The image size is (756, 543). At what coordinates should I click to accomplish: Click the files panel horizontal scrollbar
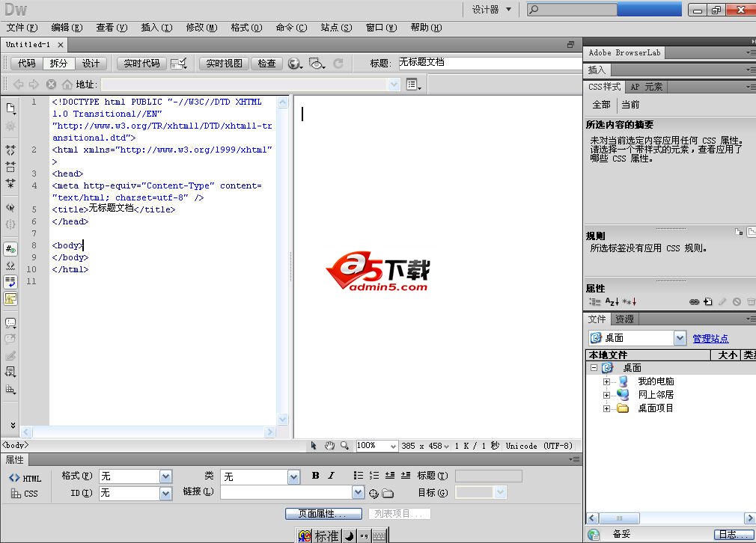(x=671, y=518)
